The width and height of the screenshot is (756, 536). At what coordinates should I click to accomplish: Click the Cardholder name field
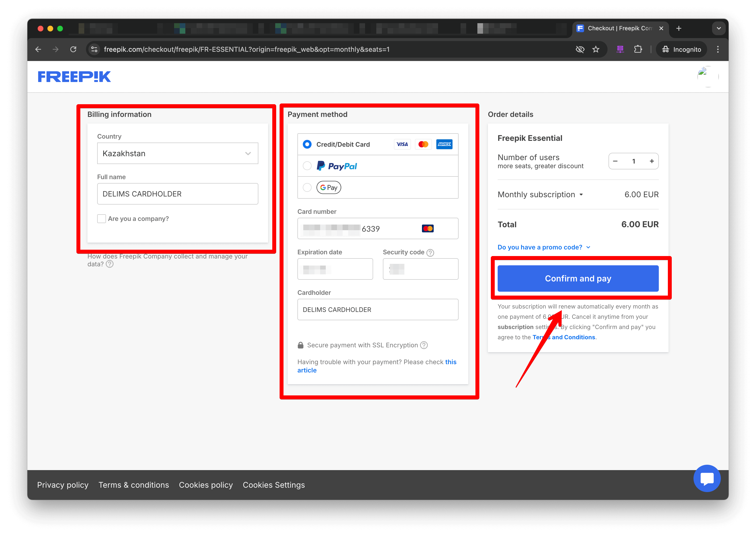tap(378, 309)
